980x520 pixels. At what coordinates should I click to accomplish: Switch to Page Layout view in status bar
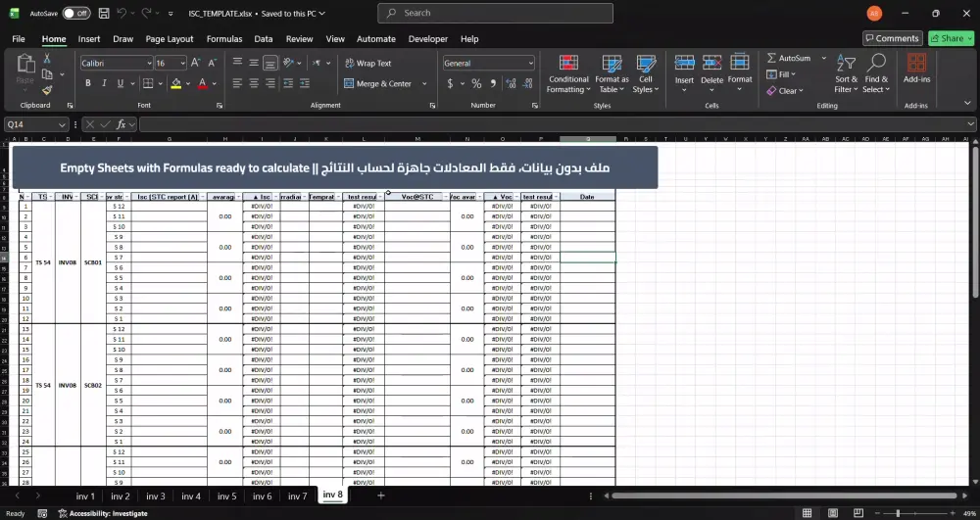click(x=832, y=513)
